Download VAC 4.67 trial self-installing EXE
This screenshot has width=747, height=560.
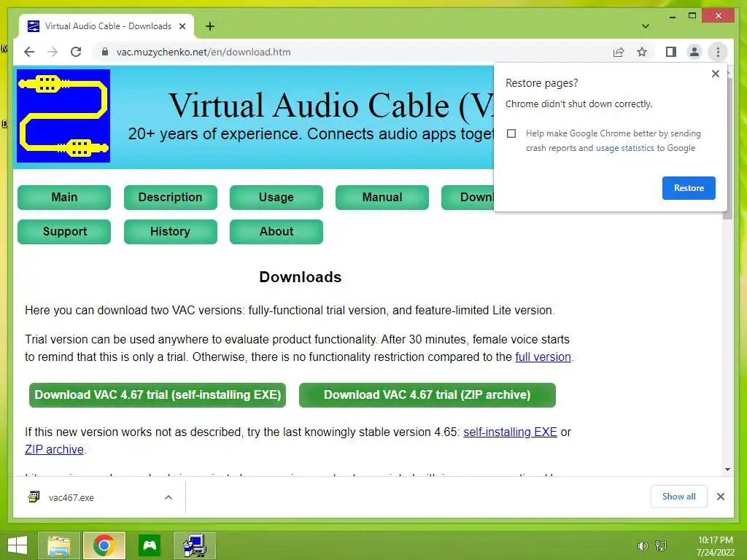point(158,394)
